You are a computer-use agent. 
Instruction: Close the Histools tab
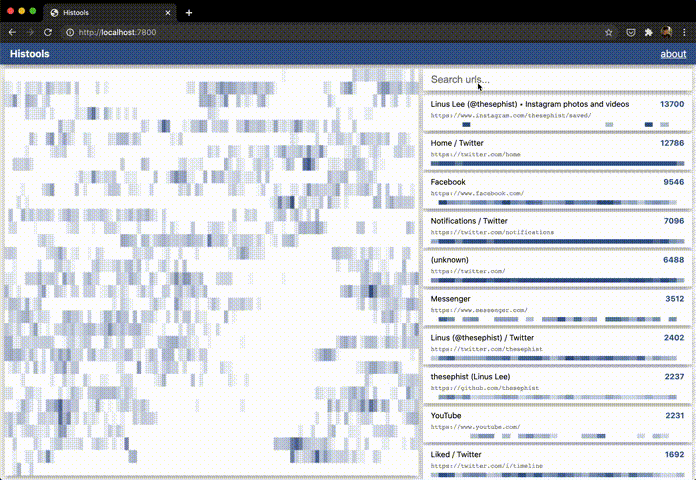pos(168,13)
